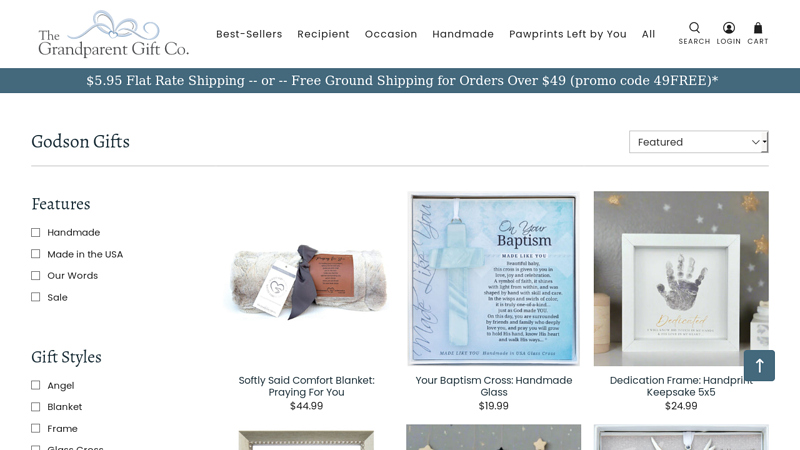This screenshot has width=800, height=450.
Task: Open Softly Said Comfort Blanket product link
Action: (307, 386)
